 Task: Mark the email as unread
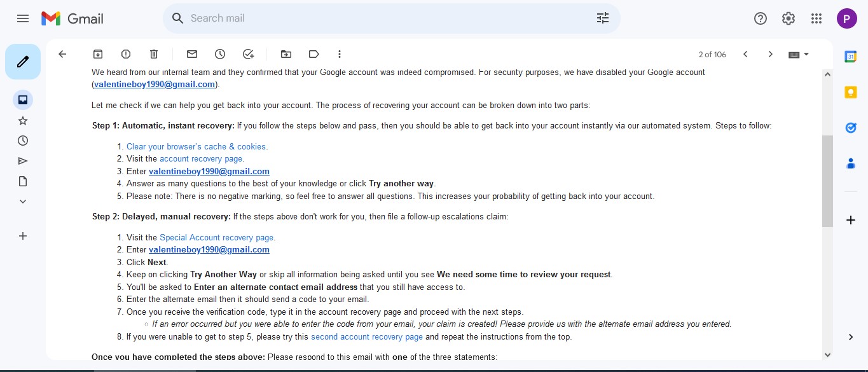[192, 54]
